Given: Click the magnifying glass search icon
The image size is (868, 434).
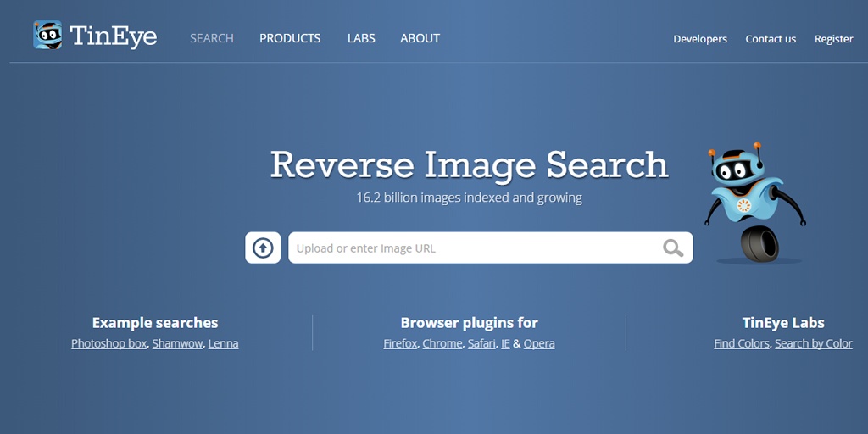Looking at the screenshot, I should coord(672,248).
